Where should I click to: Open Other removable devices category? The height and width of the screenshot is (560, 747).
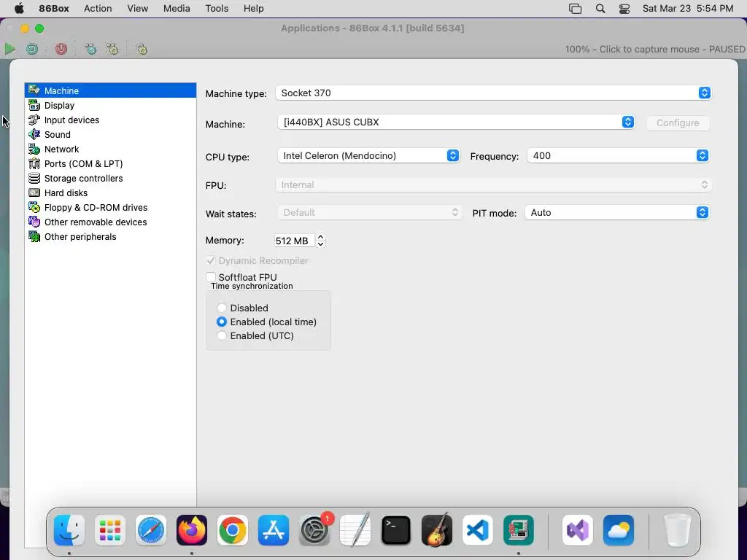[111, 222]
